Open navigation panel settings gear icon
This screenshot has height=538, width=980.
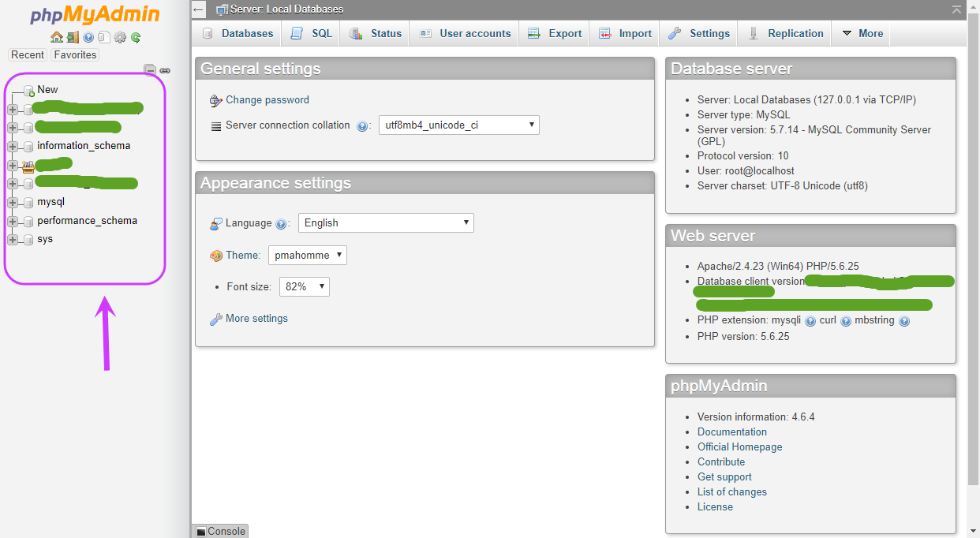(x=120, y=37)
